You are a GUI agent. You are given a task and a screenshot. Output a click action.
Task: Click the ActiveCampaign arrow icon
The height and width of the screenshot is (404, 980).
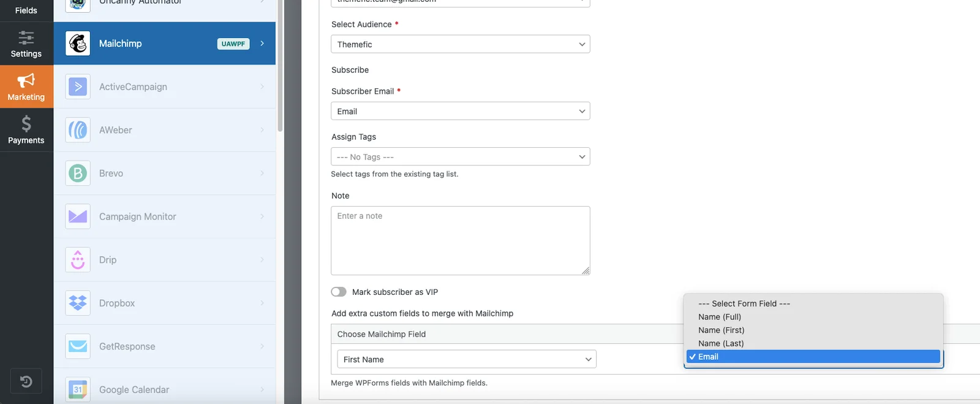click(78, 87)
